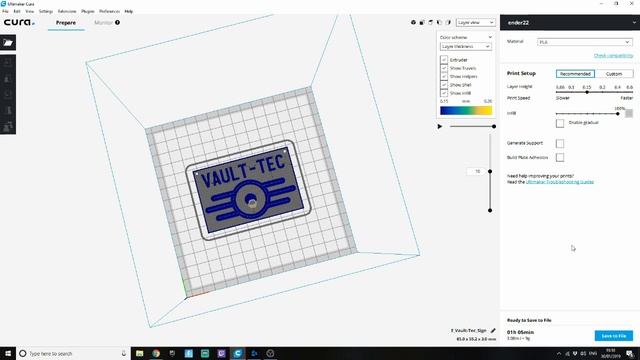Image resolution: width=640 pixels, height=360 pixels.
Task: Click the Infill density slider handle
Action: (618, 114)
